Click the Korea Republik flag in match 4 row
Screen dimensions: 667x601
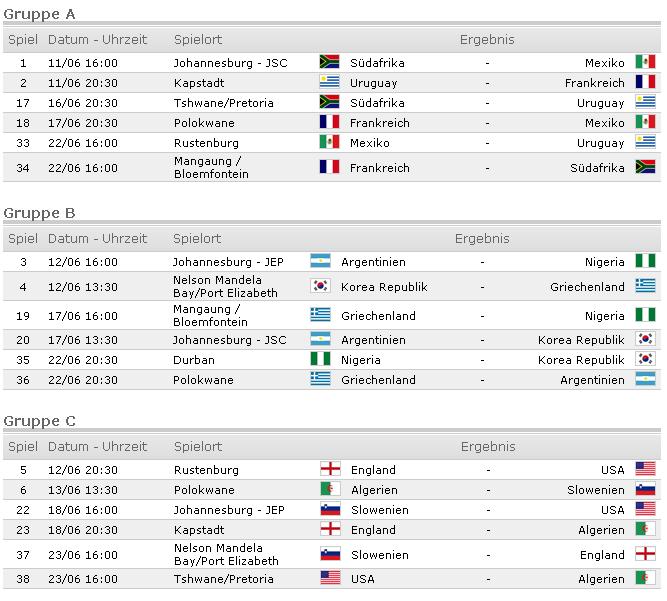click(320, 287)
